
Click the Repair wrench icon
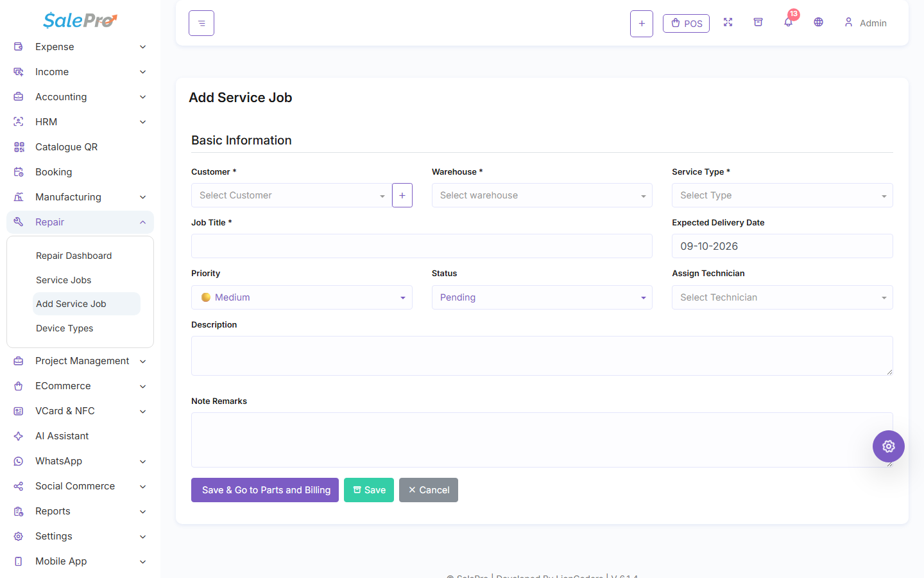tap(19, 222)
